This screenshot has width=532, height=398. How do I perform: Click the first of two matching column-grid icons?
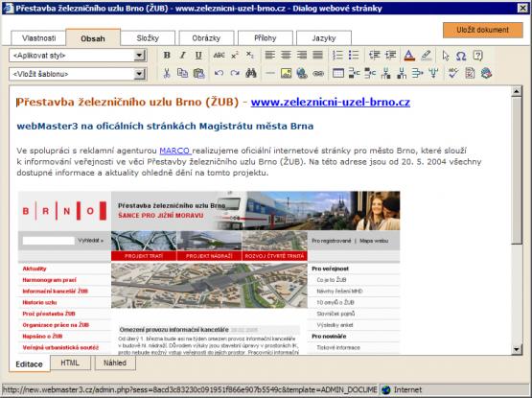(385, 73)
